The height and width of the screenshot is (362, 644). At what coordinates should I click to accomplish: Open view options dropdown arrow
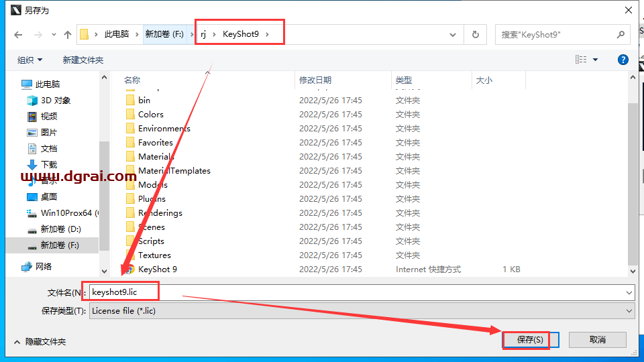tap(596, 60)
